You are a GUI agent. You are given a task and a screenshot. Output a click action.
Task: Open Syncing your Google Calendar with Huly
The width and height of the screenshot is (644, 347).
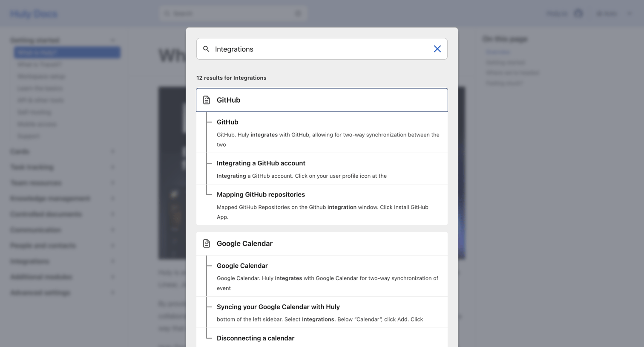322,312
